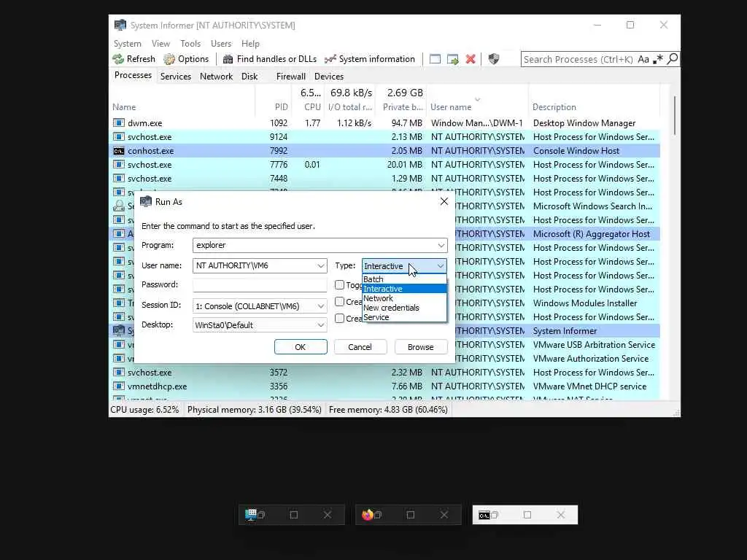747x560 pixels.
Task: Open the Tools menu
Action: 190,43
